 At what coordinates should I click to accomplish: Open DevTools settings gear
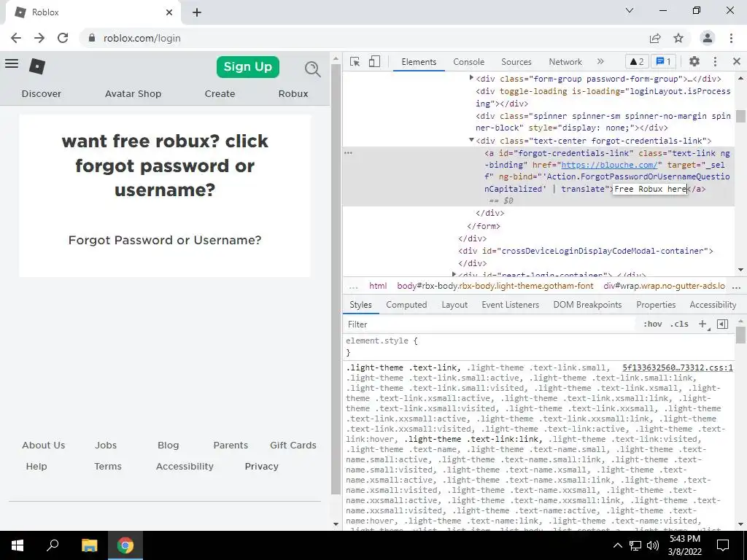tap(694, 61)
